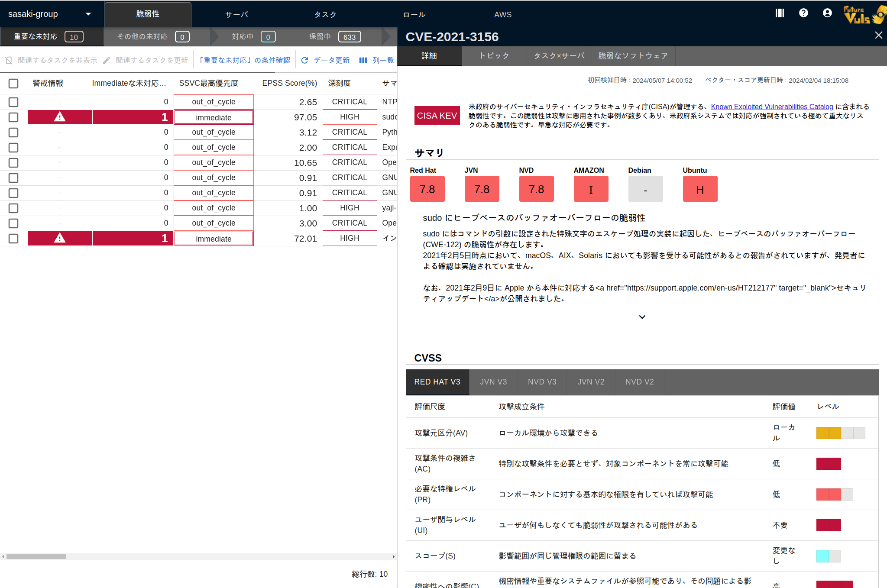Click the FutureVuls logo
The image size is (887, 588).
click(864, 14)
